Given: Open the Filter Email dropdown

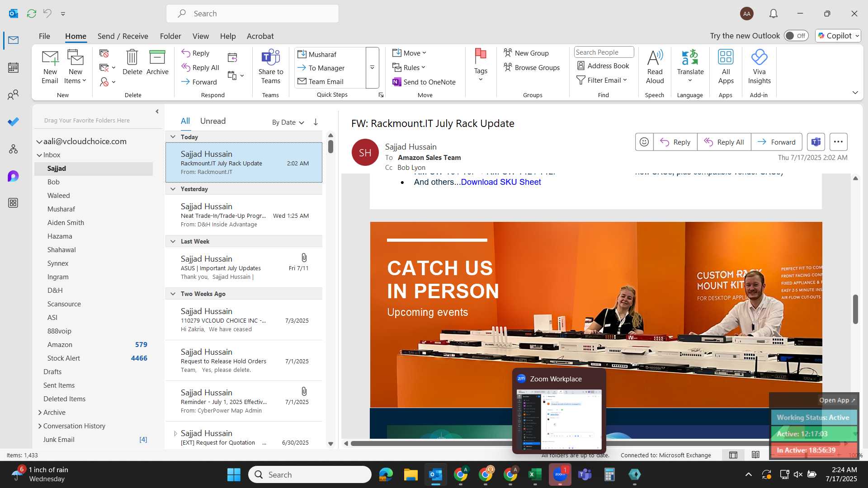Looking at the screenshot, I should pyautogui.click(x=602, y=80).
